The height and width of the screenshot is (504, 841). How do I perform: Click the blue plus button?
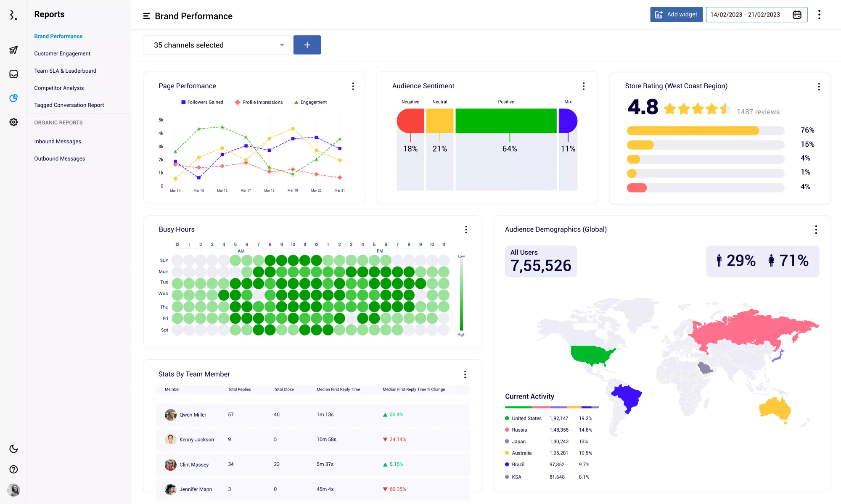[x=307, y=45]
